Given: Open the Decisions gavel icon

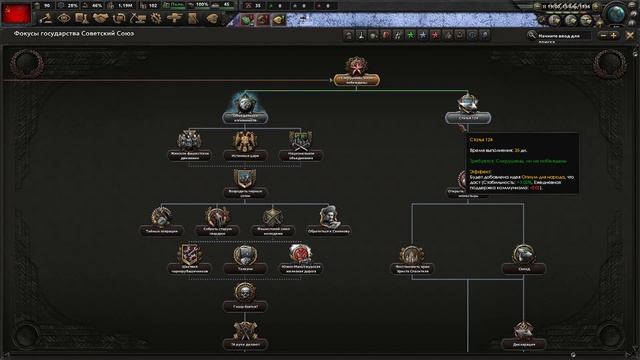Looking at the screenshot, I should (x=46, y=18).
